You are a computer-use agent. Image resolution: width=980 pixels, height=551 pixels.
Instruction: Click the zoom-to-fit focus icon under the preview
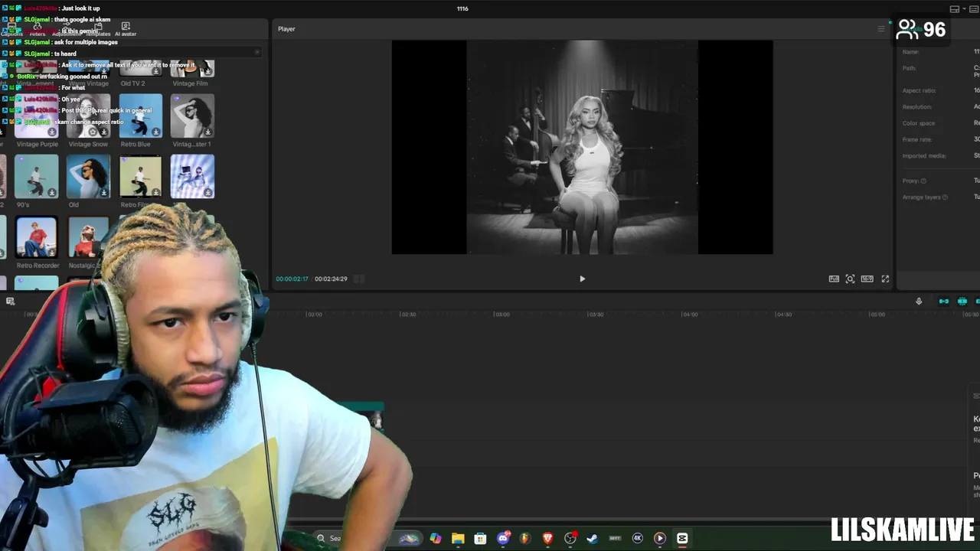click(850, 279)
